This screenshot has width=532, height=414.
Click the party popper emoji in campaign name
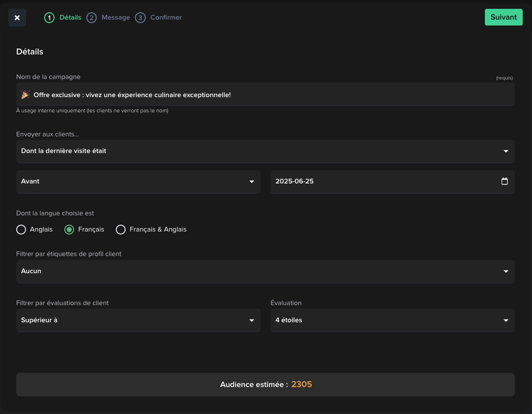coord(26,94)
